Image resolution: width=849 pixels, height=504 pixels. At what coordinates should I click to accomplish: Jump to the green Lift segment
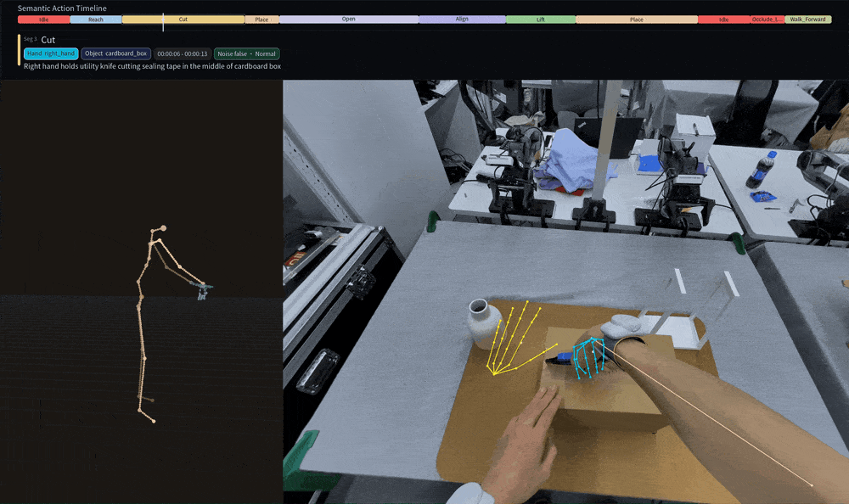[x=540, y=20]
